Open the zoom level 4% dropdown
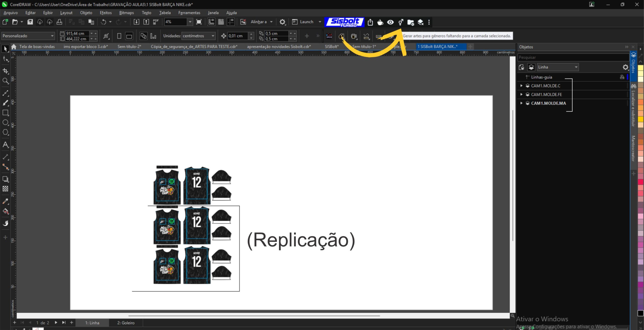 pyautogui.click(x=190, y=22)
